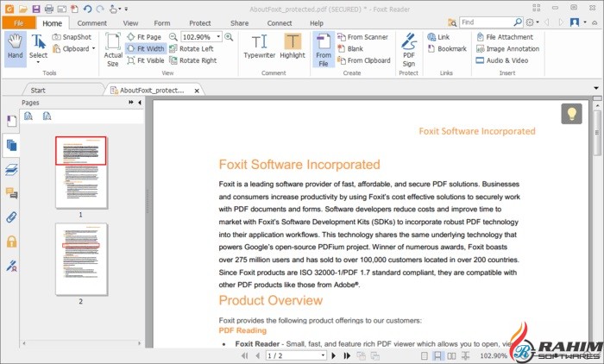Click the Save icon in the title bar
Image resolution: width=604 pixels, height=364 pixels.
click(36, 9)
